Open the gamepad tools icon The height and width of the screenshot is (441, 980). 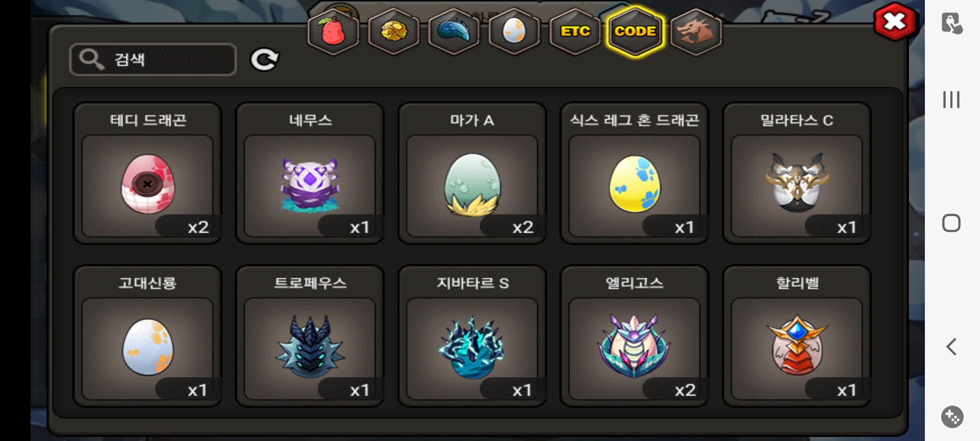pyautogui.click(x=952, y=417)
